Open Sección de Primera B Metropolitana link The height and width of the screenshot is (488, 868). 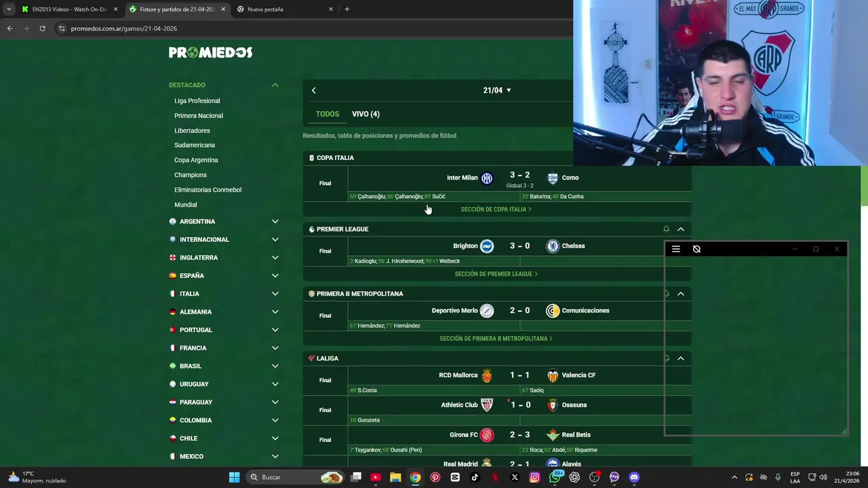[x=496, y=339]
